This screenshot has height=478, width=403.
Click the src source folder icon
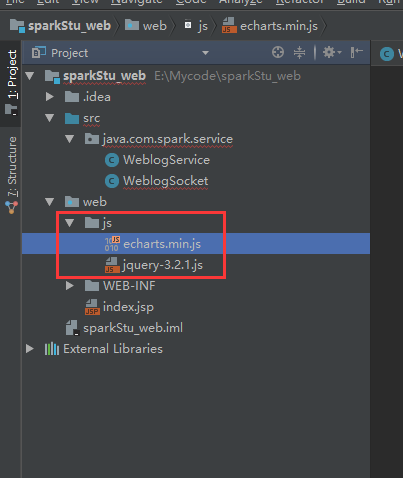tap(72, 118)
